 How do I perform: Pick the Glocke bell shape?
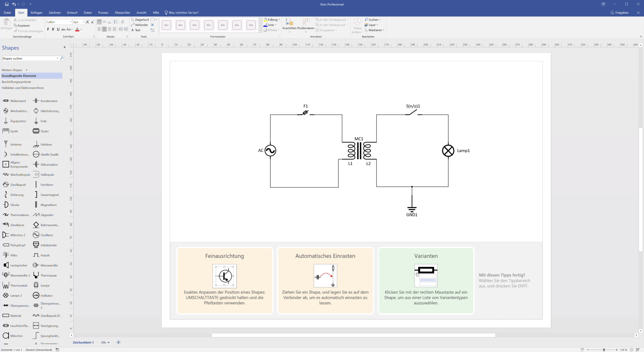pos(11,205)
